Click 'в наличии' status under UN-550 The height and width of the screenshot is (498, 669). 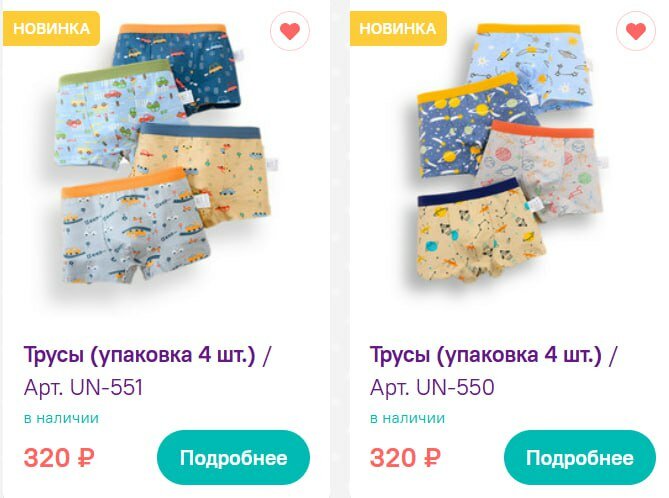[407, 418]
